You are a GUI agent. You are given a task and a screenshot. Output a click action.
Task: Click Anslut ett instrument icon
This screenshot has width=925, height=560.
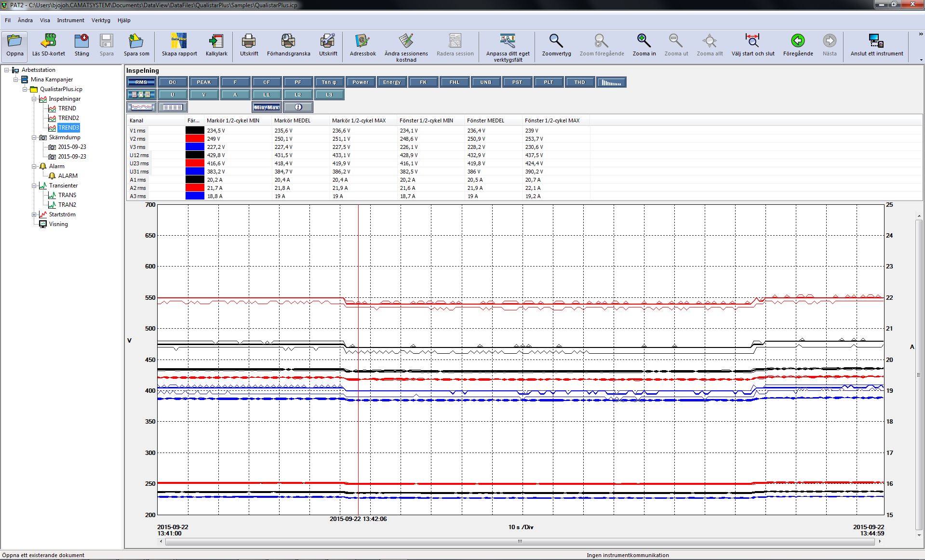click(x=876, y=41)
